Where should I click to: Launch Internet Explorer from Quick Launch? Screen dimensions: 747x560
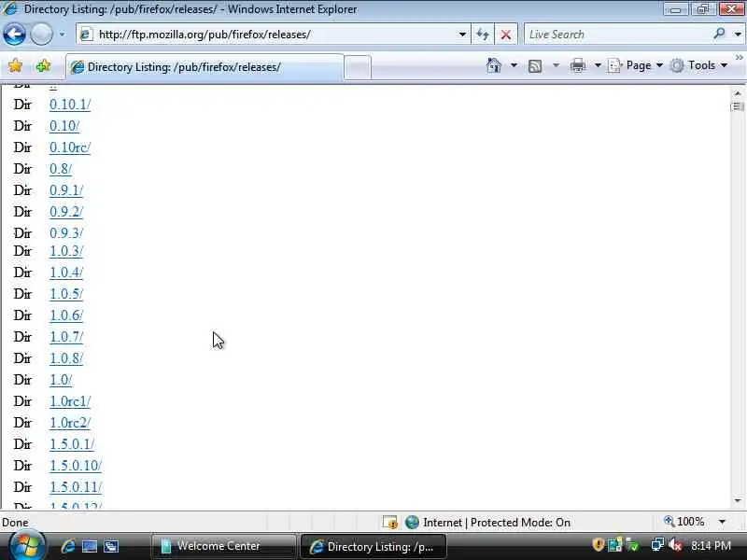67,546
